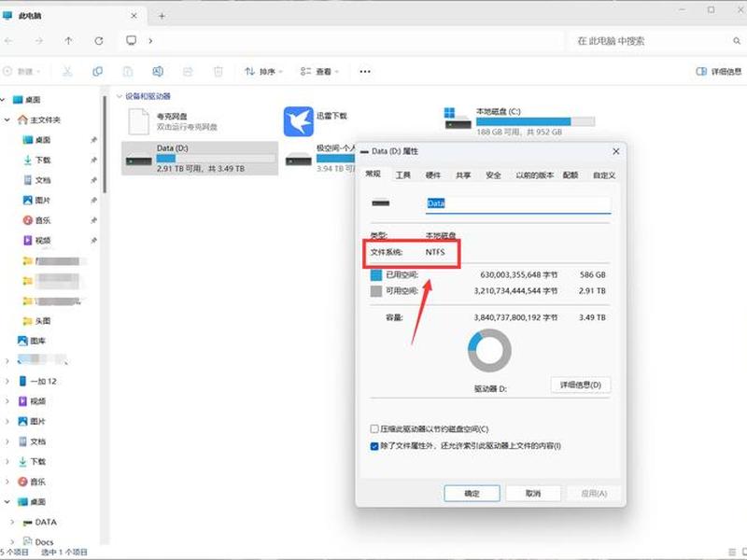The image size is (747, 560).
Task: Expand the 一加 12 tree node
Action: (7, 381)
